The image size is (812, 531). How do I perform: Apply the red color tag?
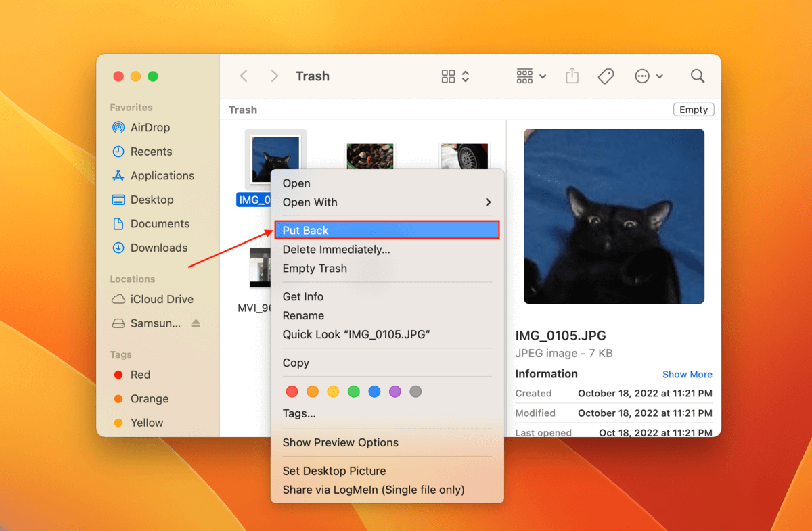292,392
